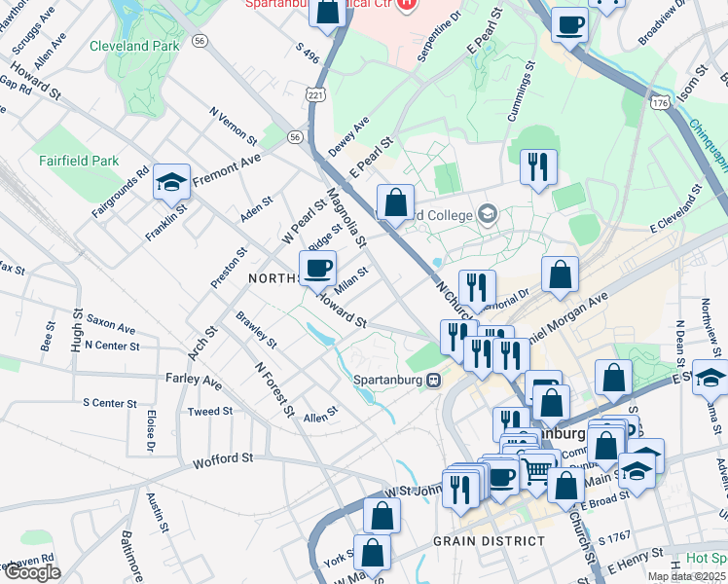Select the graduation cap marker above E Broad St
This screenshot has height=584, width=728.
[x=637, y=472]
